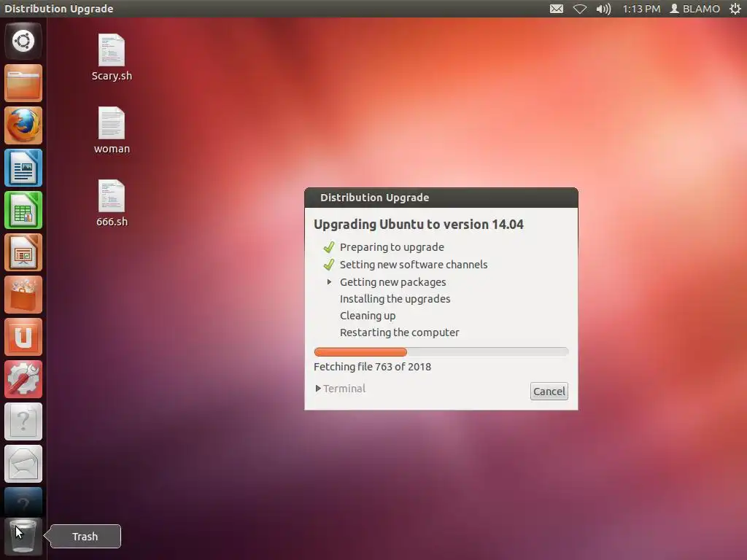The width and height of the screenshot is (747, 560).
Task: Open the Trash in the launcher
Action: click(23, 537)
